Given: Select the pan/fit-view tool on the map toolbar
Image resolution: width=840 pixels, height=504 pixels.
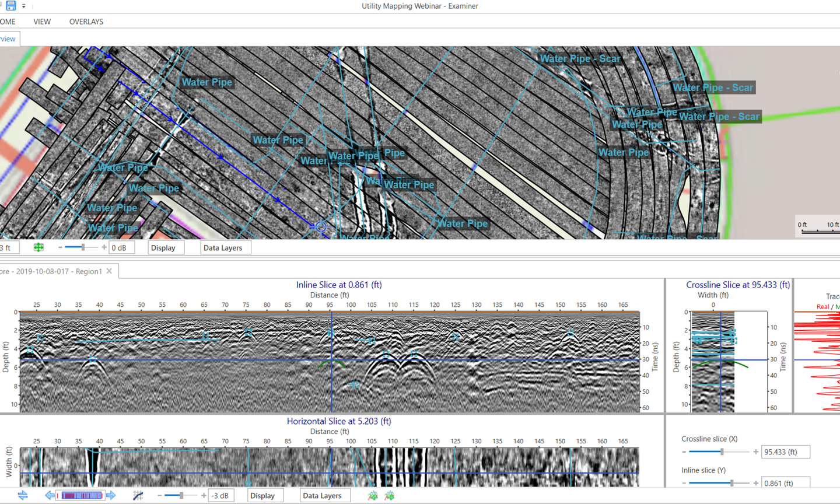Looking at the screenshot, I should (38, 247).
